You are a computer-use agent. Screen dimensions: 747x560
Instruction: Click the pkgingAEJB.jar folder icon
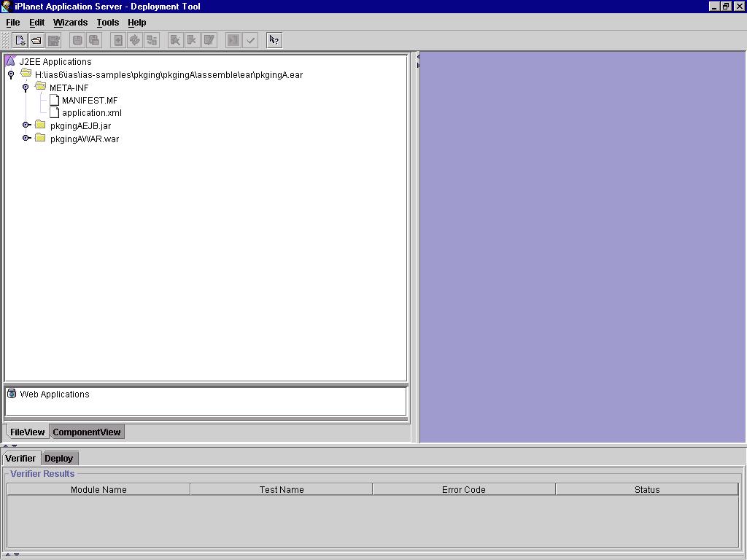pos(41,125)
